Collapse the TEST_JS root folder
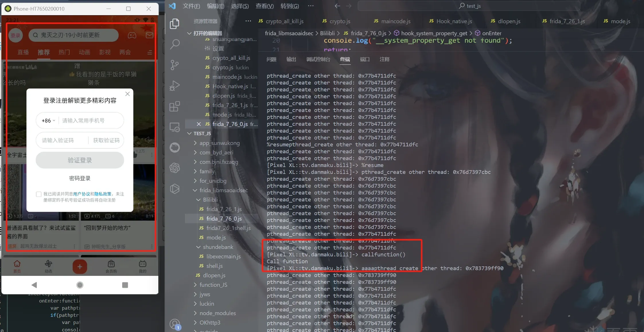Screen dimensions: 644x332 189,133
